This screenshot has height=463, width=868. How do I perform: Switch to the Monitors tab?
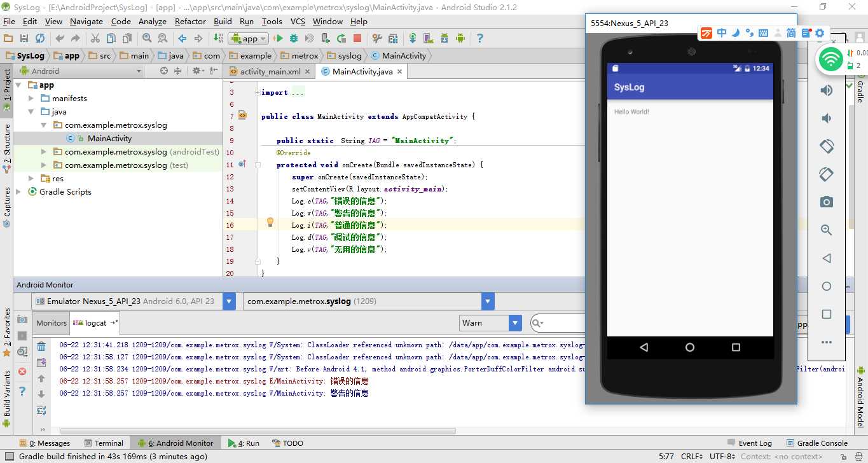(x=51, y=323)
